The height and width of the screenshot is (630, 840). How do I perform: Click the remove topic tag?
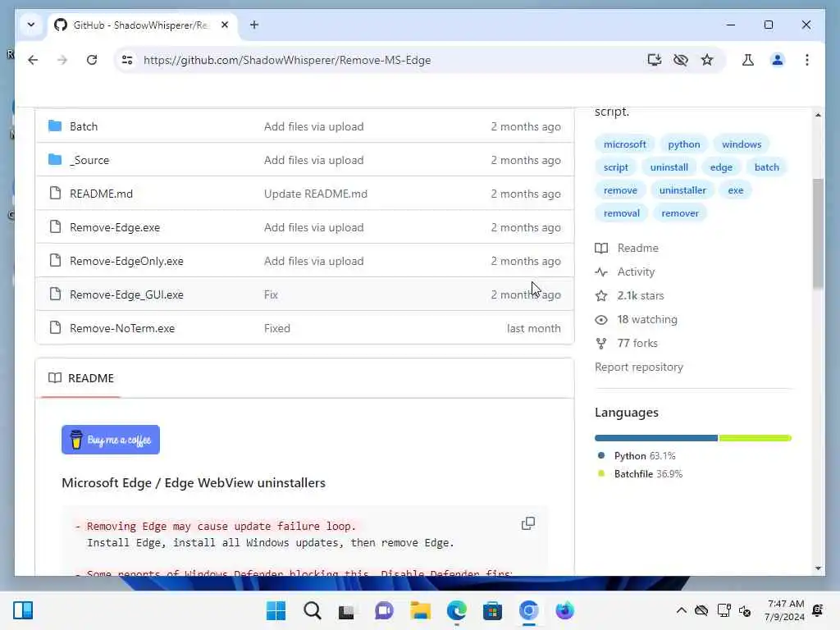620,190
